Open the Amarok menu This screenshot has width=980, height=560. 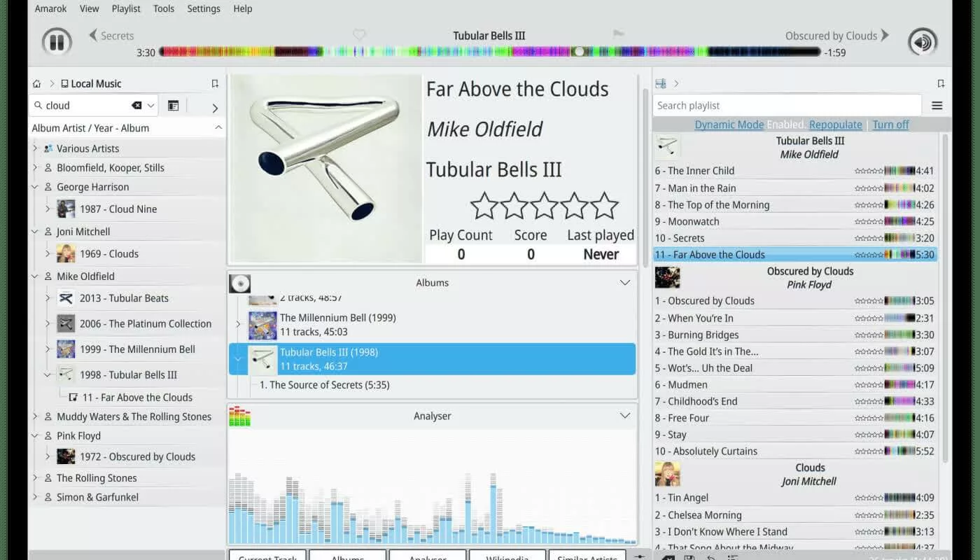(x=50, y=8)
